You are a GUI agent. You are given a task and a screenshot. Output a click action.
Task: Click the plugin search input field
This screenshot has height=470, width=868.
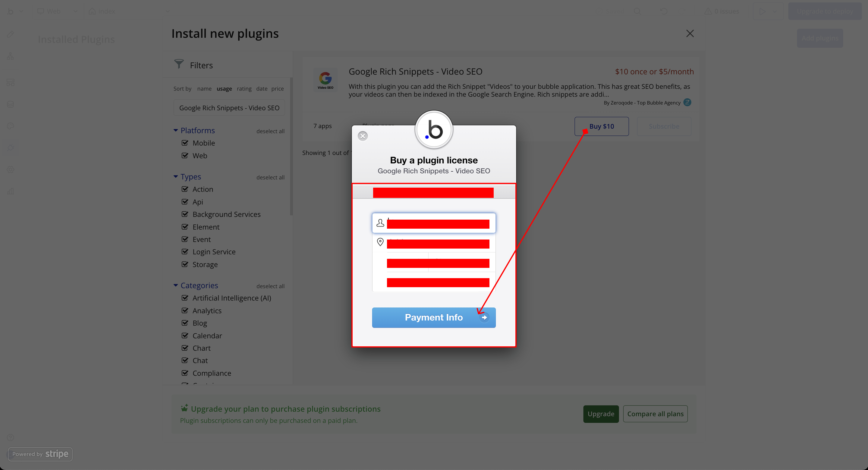coord(229,108)
